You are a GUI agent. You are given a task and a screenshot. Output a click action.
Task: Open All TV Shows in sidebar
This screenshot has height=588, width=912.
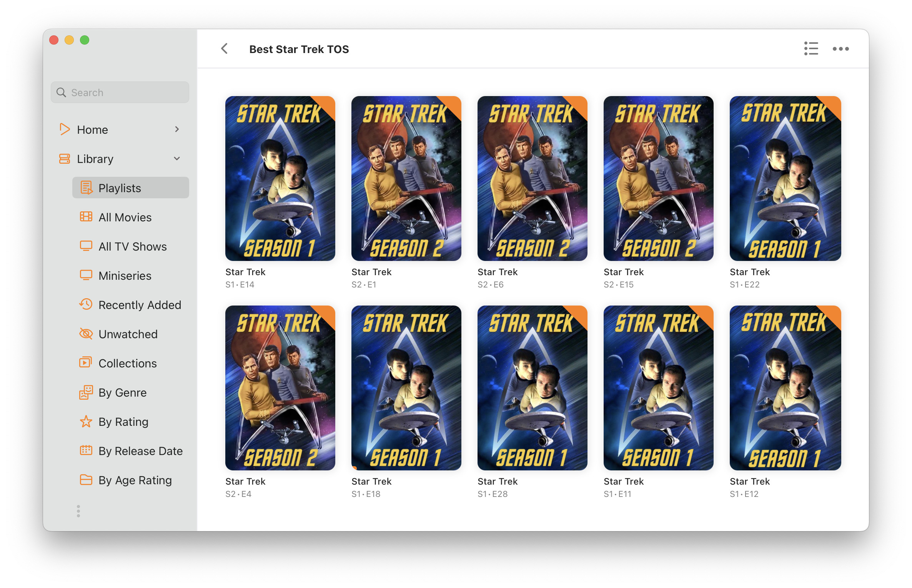point(132,246)
